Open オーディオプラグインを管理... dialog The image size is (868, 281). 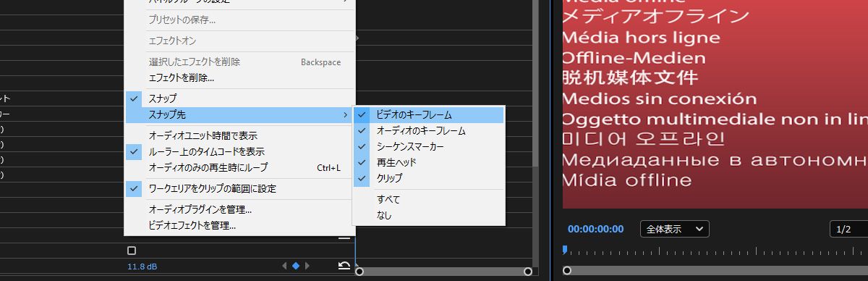(x=239, y=209)
